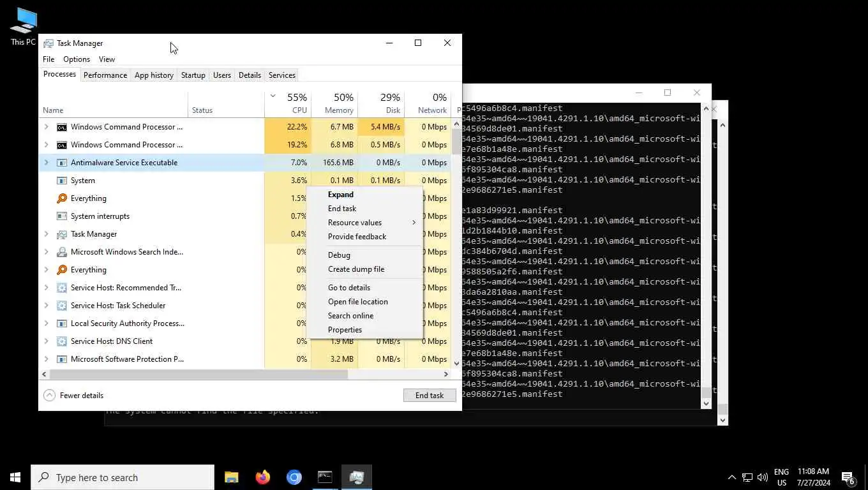The height and width of the screenshot is (490, 868).
Task: Expand the Task Manager process row
Action: pos(46,234)
